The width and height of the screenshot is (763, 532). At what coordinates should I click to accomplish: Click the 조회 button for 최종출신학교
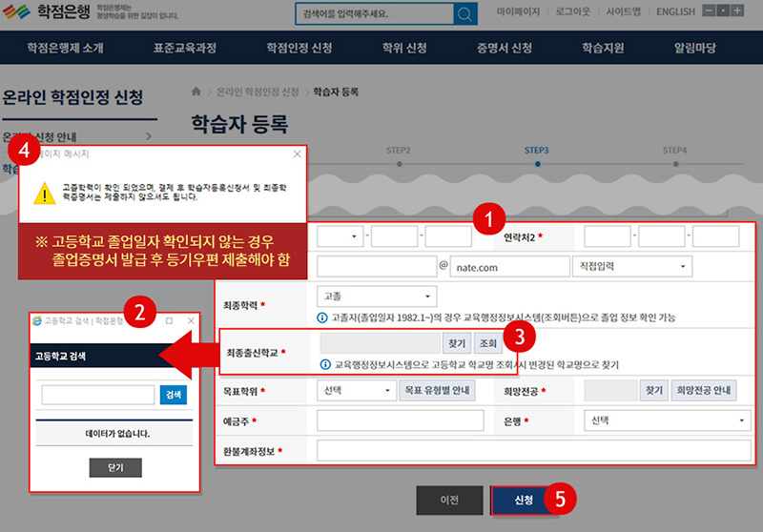click(487, 342)
